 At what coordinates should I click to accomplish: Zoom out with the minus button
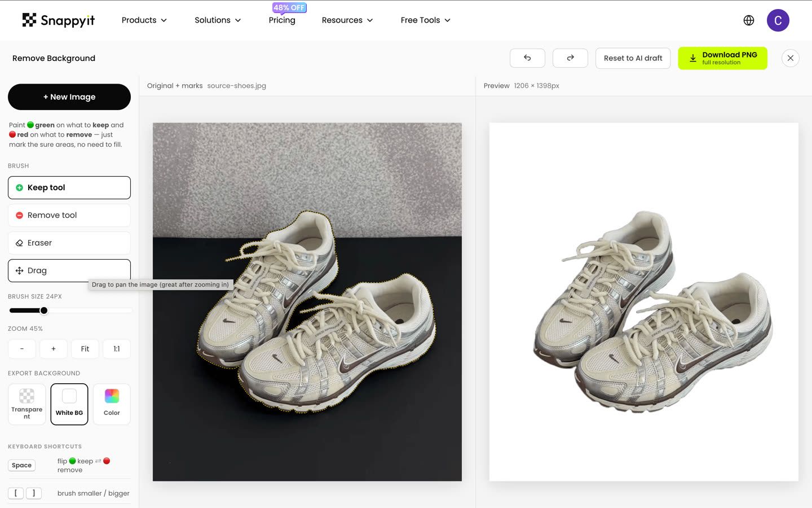(22, 349)
